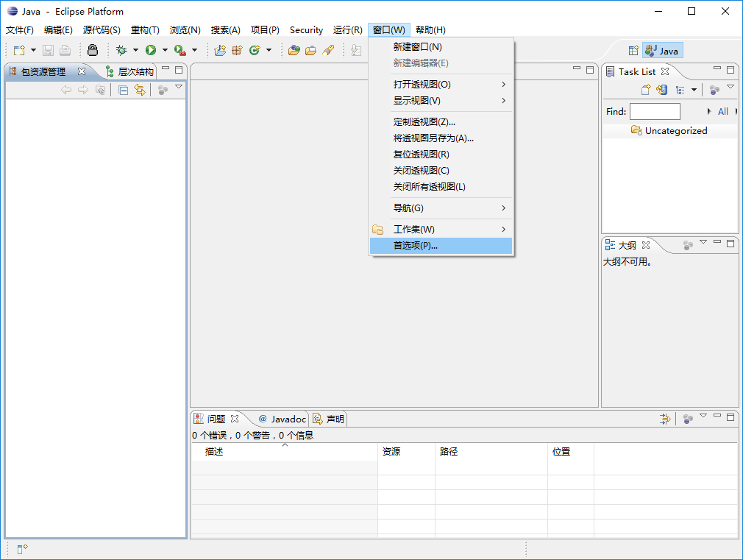
Task: Toggle focus on active task in Problems panel
Action: click(688, 419)
